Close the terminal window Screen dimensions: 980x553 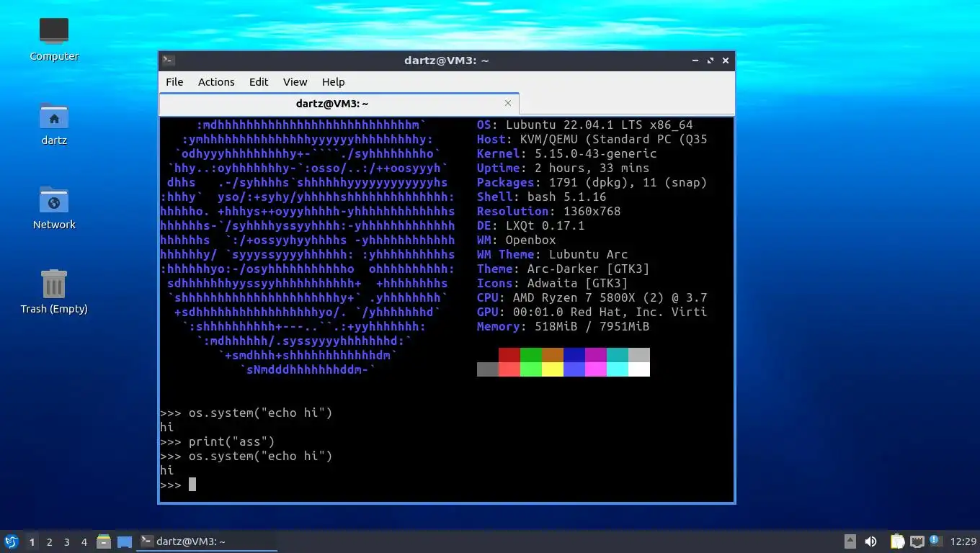pos(726,60)
